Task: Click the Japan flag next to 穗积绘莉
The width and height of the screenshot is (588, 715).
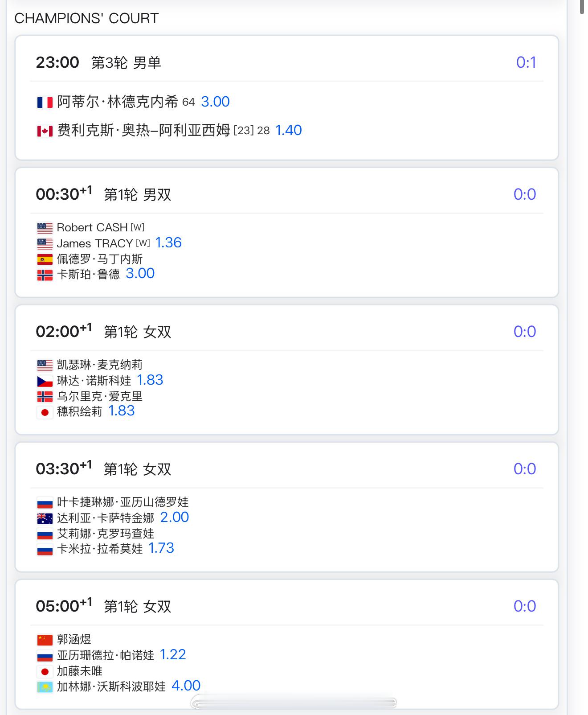Action: pos(45,412)
